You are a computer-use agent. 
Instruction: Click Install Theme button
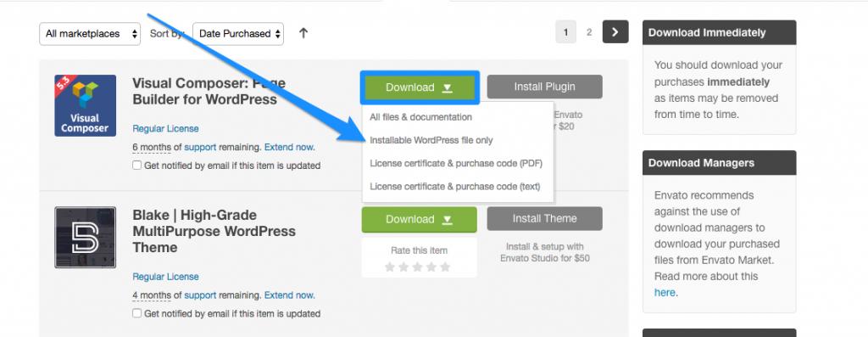544,218
